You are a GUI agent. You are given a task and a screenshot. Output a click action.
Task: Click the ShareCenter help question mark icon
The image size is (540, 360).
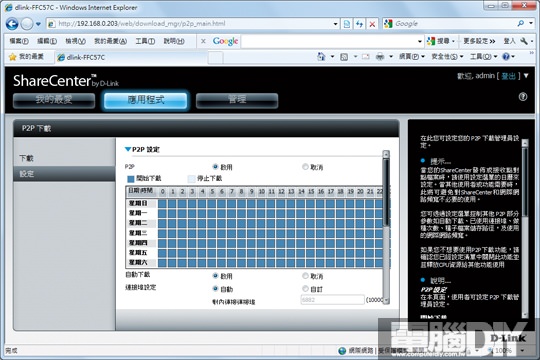point(523,97)
